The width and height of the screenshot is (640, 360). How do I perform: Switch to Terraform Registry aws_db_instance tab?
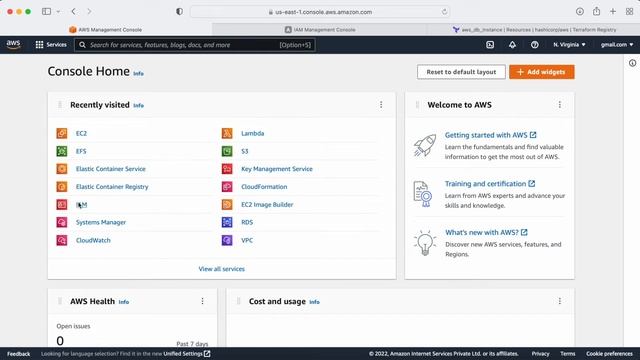tap(533, 29)
